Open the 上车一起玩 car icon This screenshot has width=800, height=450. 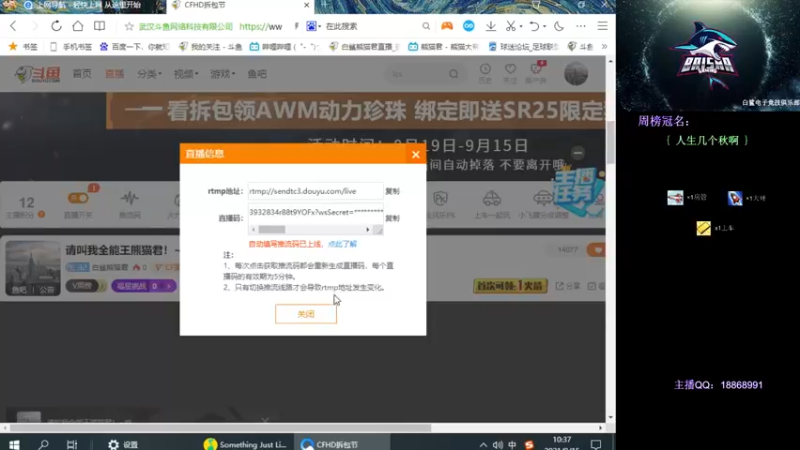pyautogui.click(x=491, y=198)
